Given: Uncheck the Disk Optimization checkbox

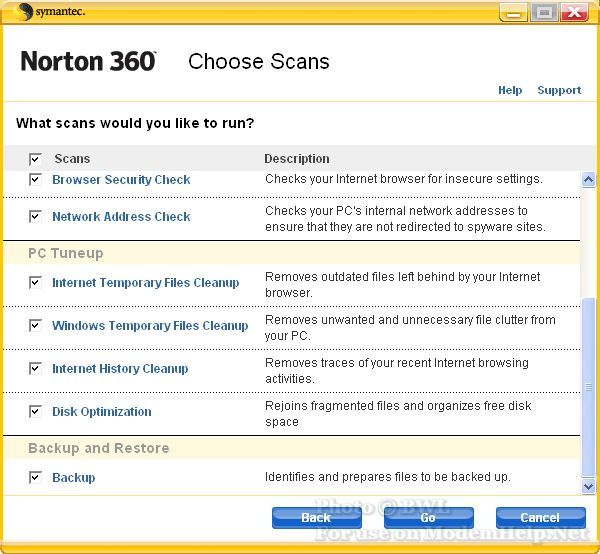Looking at the screenshot, I should pos(35,411).
